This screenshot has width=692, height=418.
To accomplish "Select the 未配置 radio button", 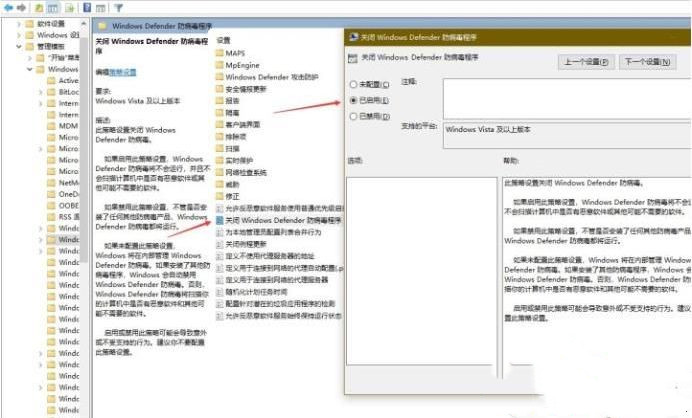I will coord(353,84).
